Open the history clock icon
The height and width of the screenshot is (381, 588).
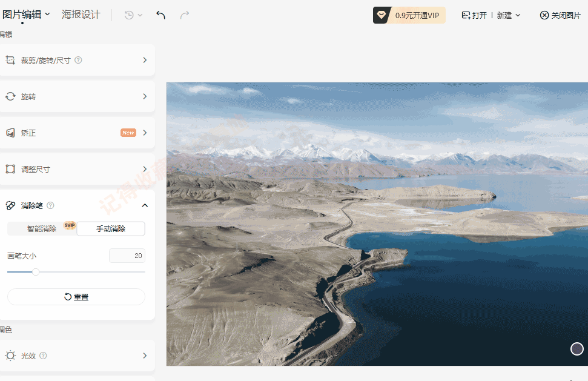point(129,15)
